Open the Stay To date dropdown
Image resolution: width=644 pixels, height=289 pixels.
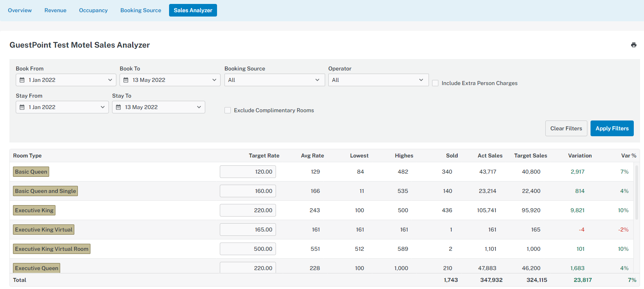158,107
